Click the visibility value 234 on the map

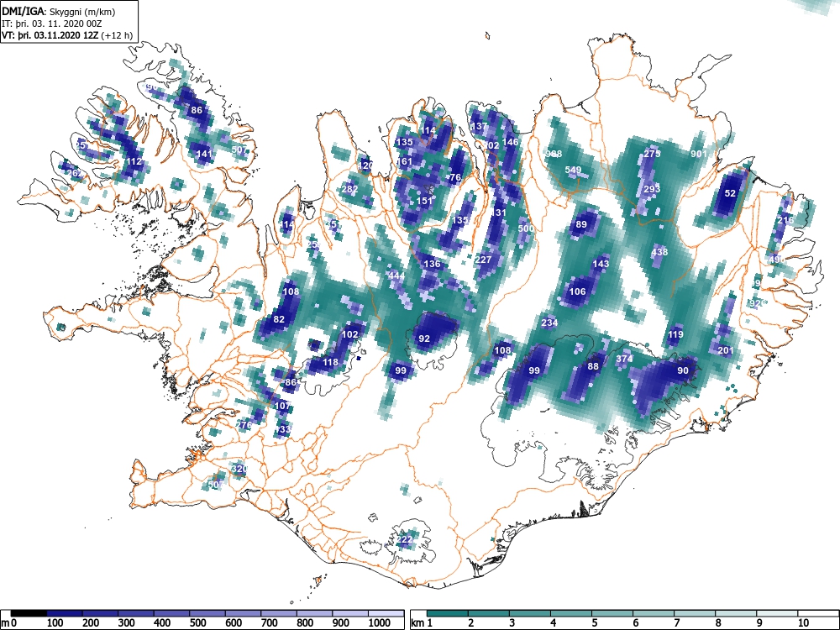coord(549,323)
